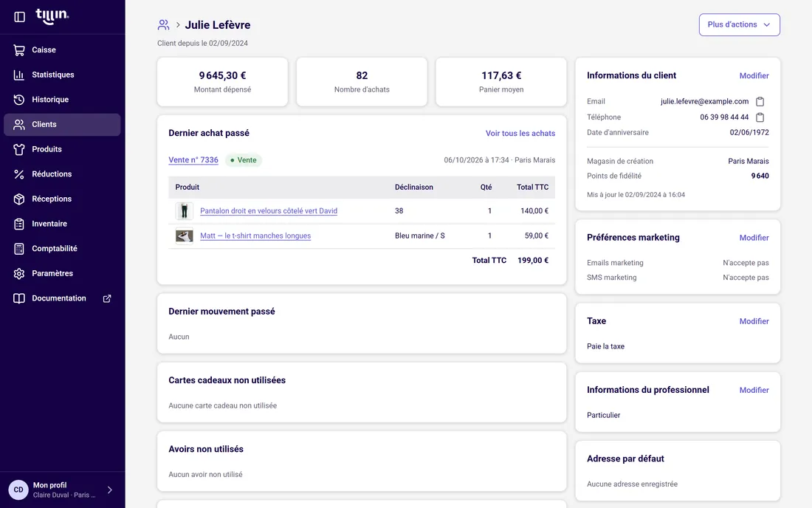Click the phone number 06 39 98 44 44
Image resolution: width=812 pixels, height=508 pixels.
click(724, 117)
